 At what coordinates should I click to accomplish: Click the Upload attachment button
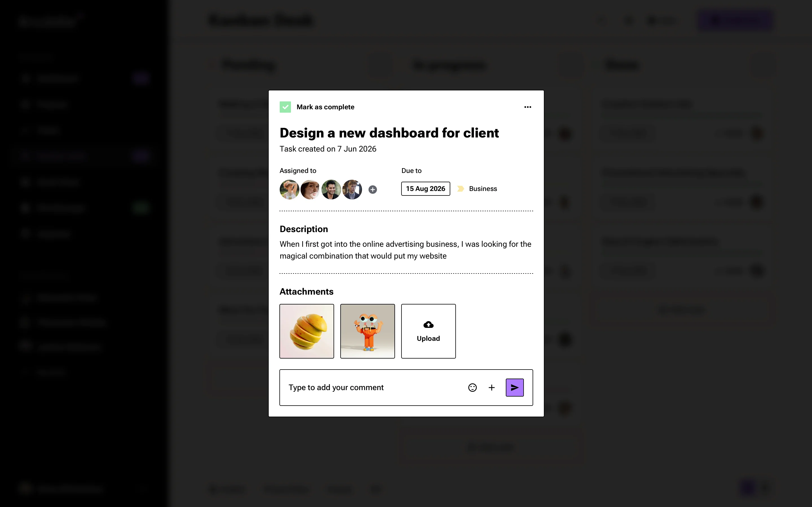pyautogui.click(x=428, y=331)
